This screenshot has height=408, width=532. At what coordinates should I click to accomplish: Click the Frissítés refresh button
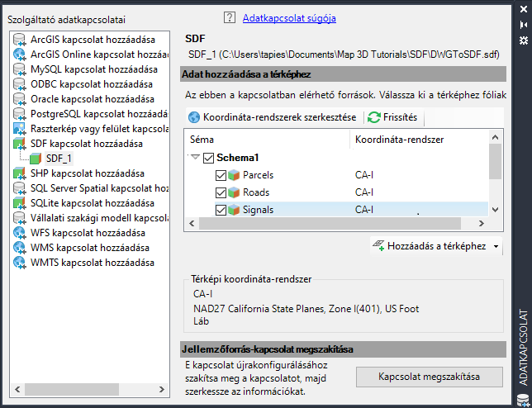[x=393, y=117]
